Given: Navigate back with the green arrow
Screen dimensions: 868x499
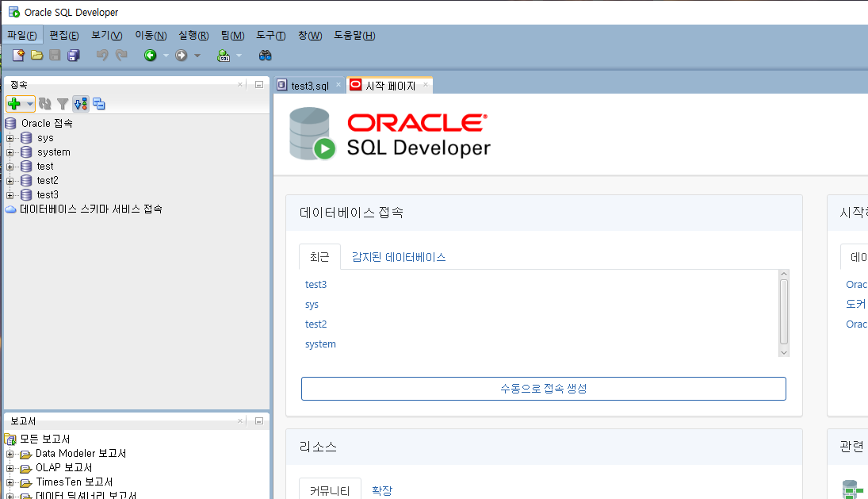Looking at the screenshot, I should click(x=150, y=55).
